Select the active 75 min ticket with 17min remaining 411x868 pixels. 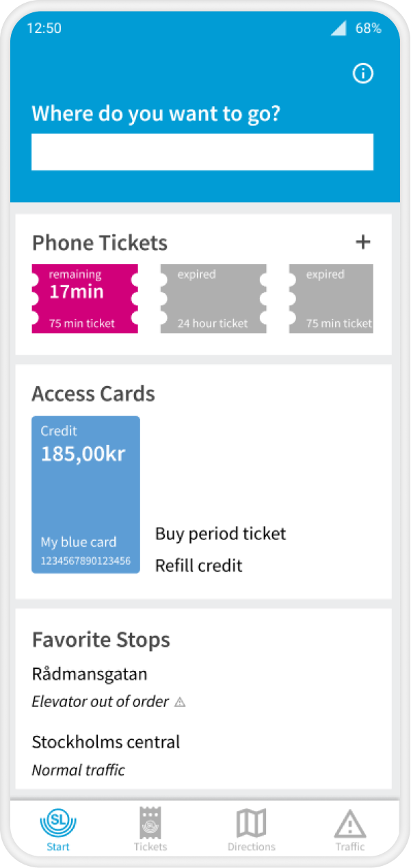tap(85, 298)
